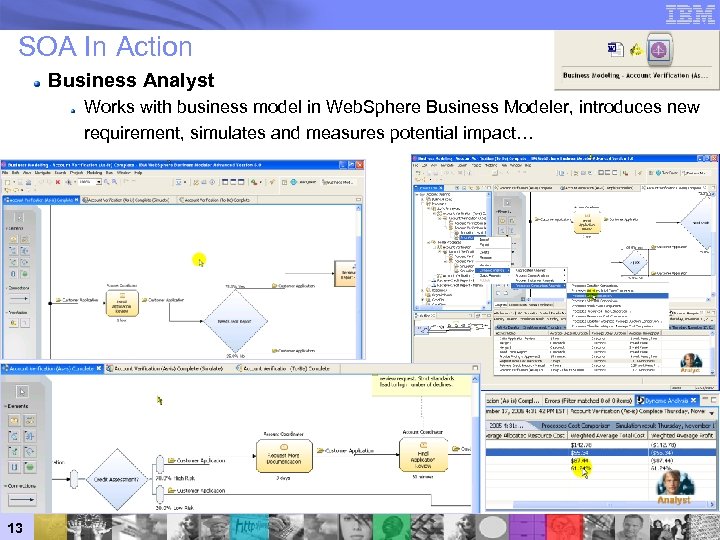Select highlighted blue row in cost comparison table
This screenshot has height=540, width=720.
point(601,452)
